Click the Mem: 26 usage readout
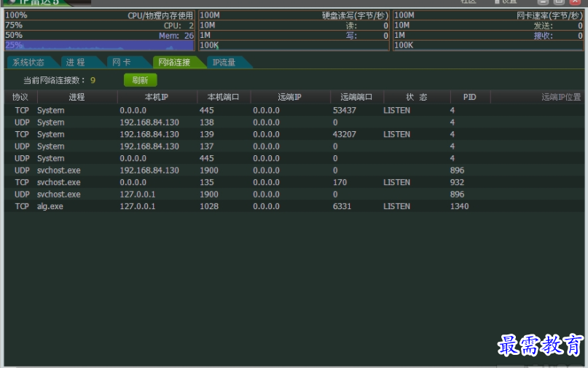588x368 pixels. pos(176,36)
